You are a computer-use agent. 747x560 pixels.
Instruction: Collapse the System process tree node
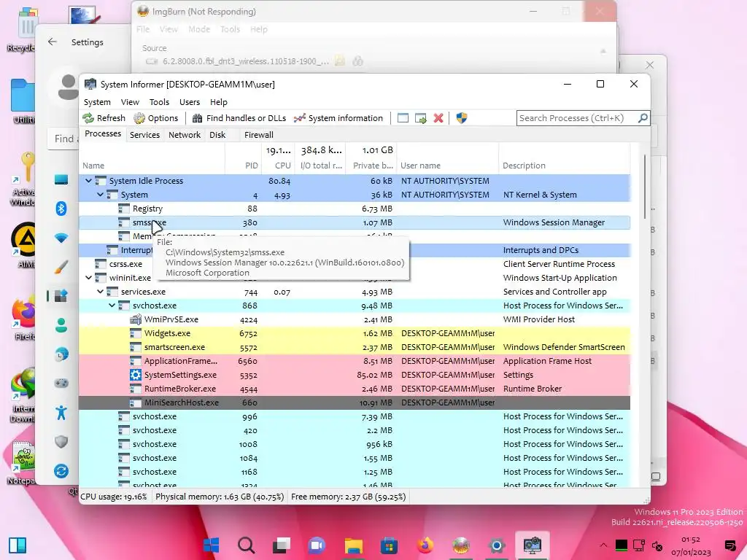pyautogui.click(x=100, y=195)
